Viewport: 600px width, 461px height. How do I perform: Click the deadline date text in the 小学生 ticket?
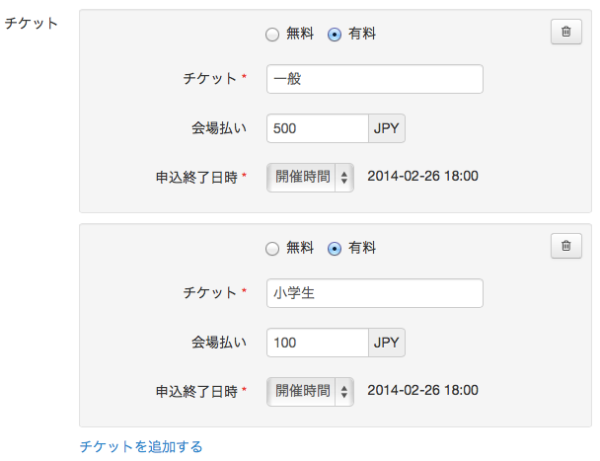[423, 391]
